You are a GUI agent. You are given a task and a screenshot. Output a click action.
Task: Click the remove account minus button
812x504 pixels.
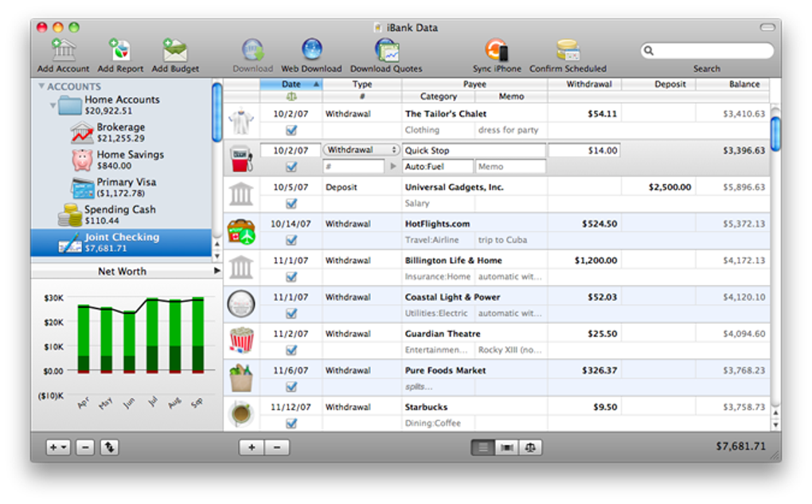tap(85, 447)
